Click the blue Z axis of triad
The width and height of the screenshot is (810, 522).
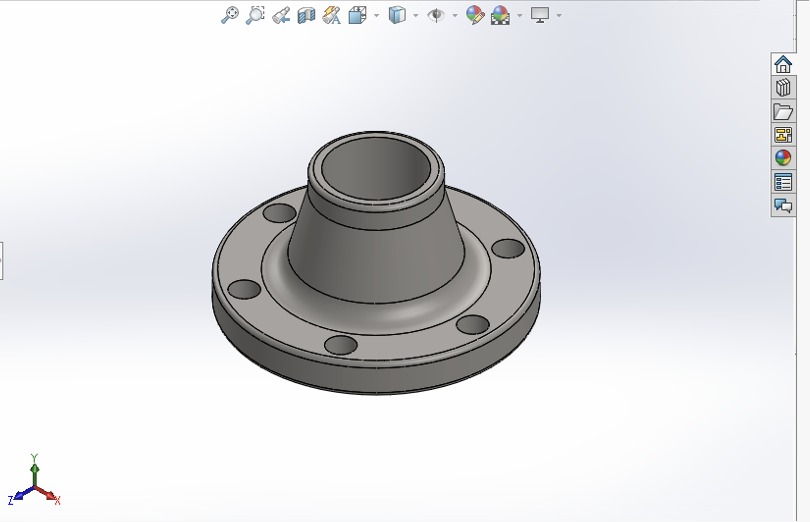[21, 496]
